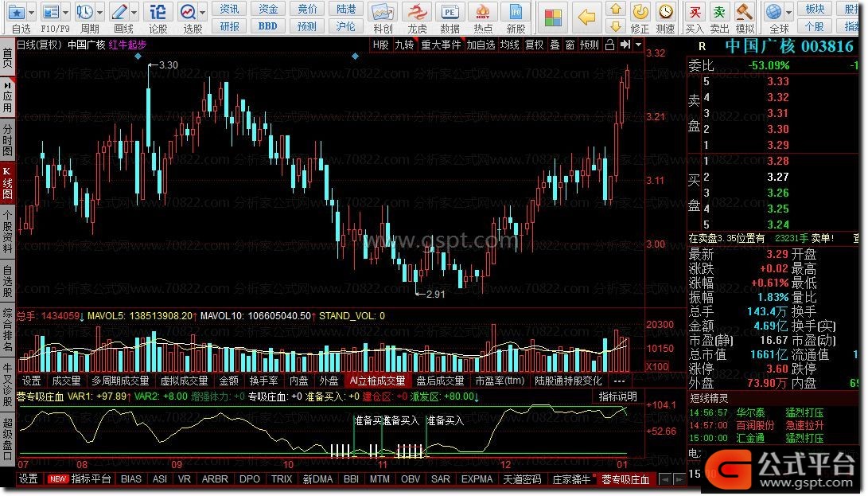Click the 修正 refresh icon
Viewport: 868px width, 496px height.
(640, 12)
